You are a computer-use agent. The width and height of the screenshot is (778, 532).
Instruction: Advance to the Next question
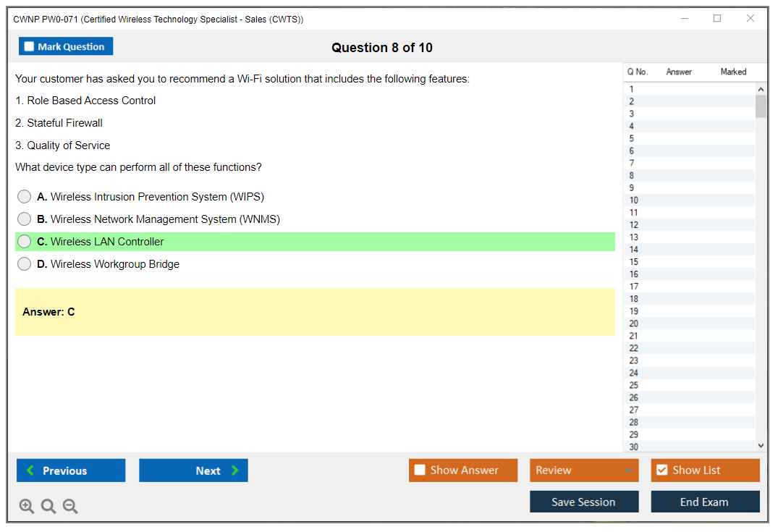pos(193,470)
